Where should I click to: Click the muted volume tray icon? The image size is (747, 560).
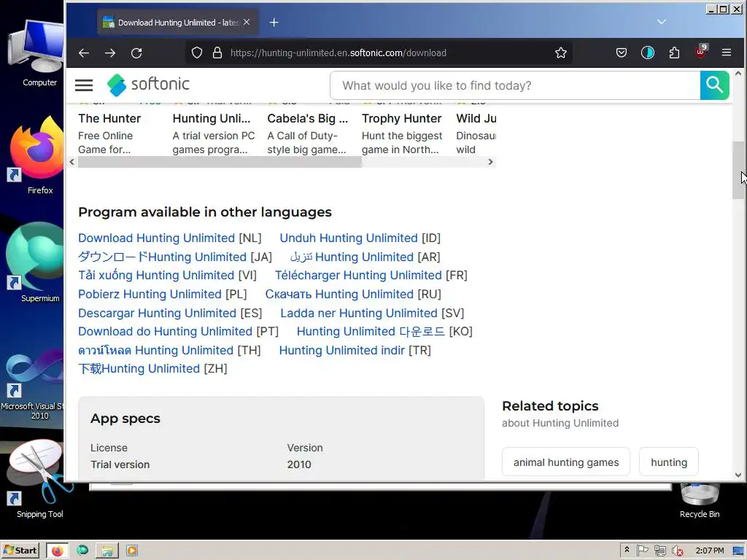click(x=677, y=551)
